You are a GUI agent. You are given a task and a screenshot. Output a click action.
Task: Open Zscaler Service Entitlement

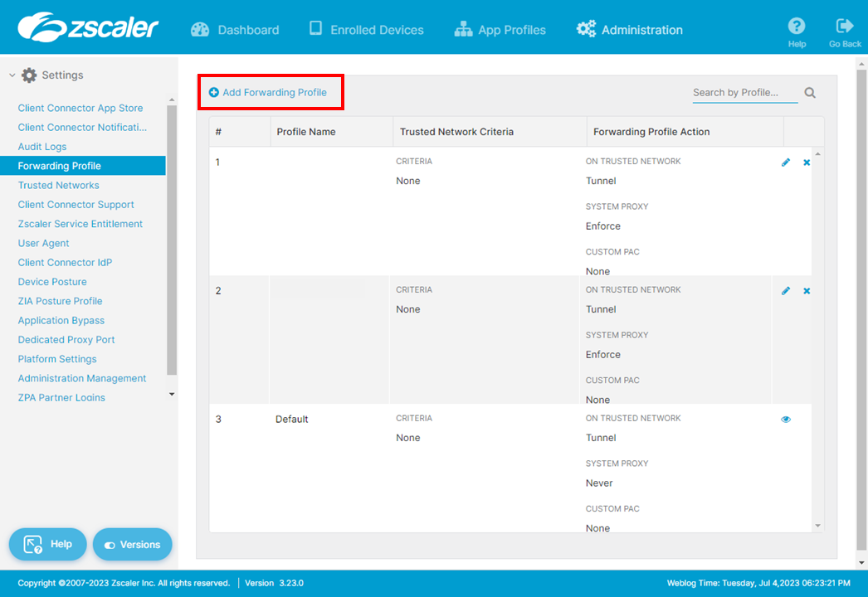tap(80, 224)
